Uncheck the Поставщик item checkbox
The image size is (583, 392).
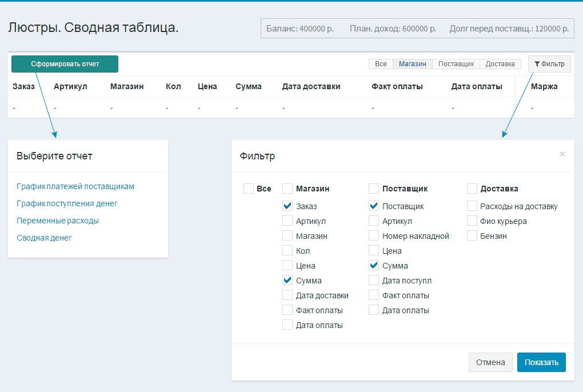[x=374, y=206]
